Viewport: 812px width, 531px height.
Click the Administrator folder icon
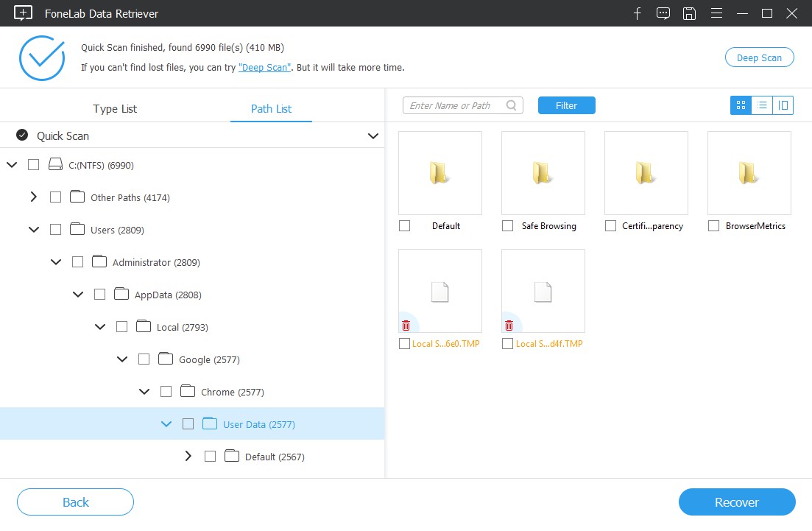click(99, 261)
